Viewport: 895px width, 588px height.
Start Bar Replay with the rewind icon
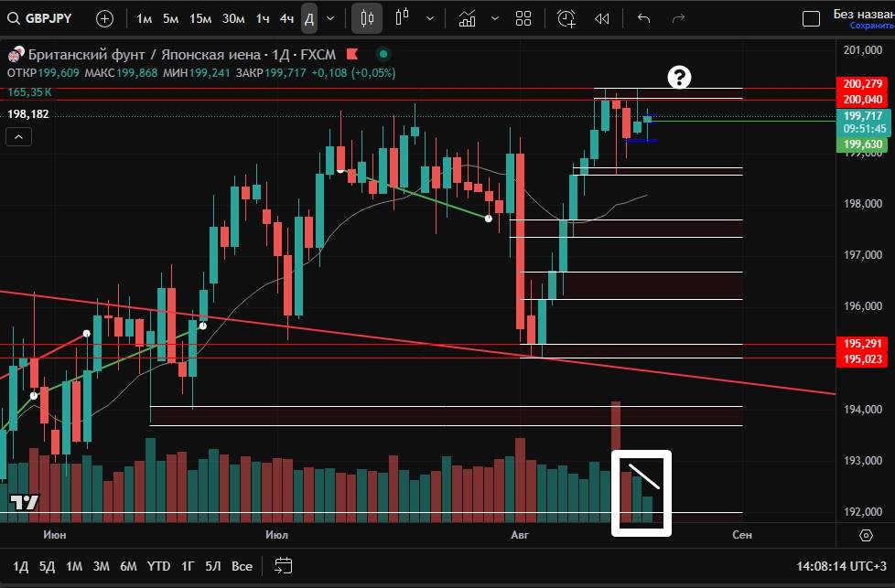pyautogui.click(x=601, y=18)
